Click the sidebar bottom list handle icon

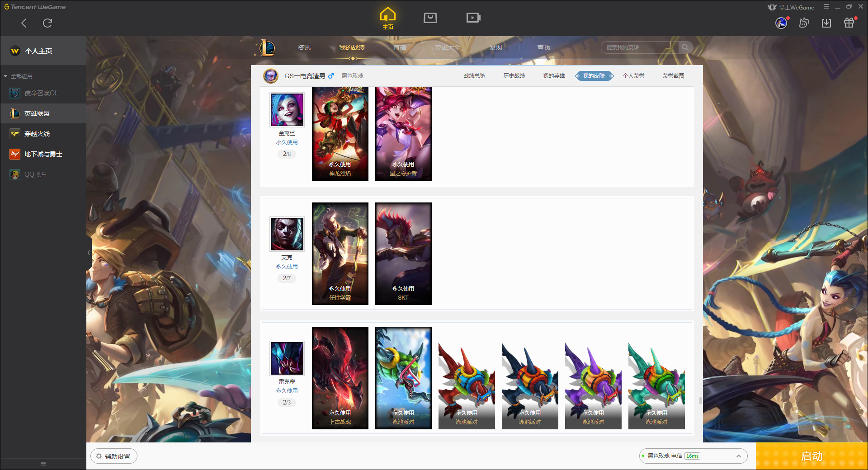43,464
